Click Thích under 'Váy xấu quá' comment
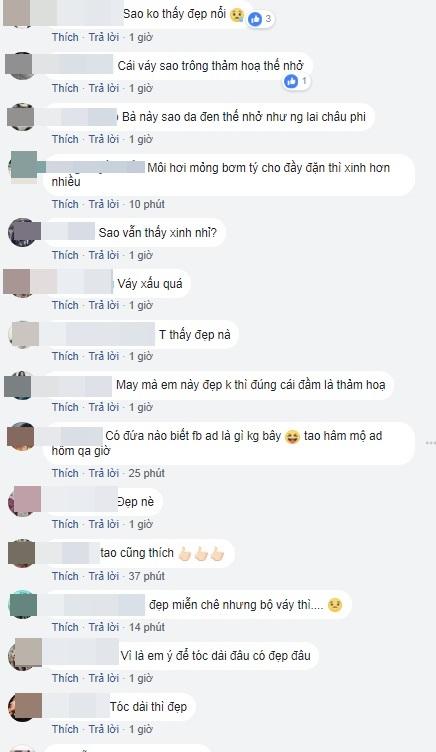This screenshot has height=752, width=436. tap(65, 305)
